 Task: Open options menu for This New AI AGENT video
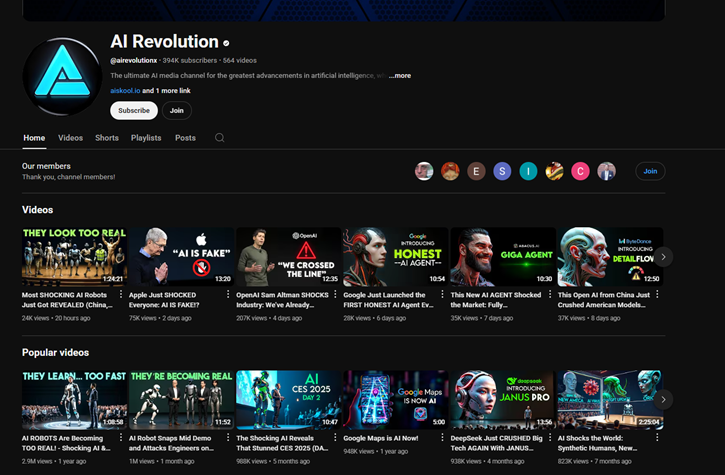tap(550, 295)
